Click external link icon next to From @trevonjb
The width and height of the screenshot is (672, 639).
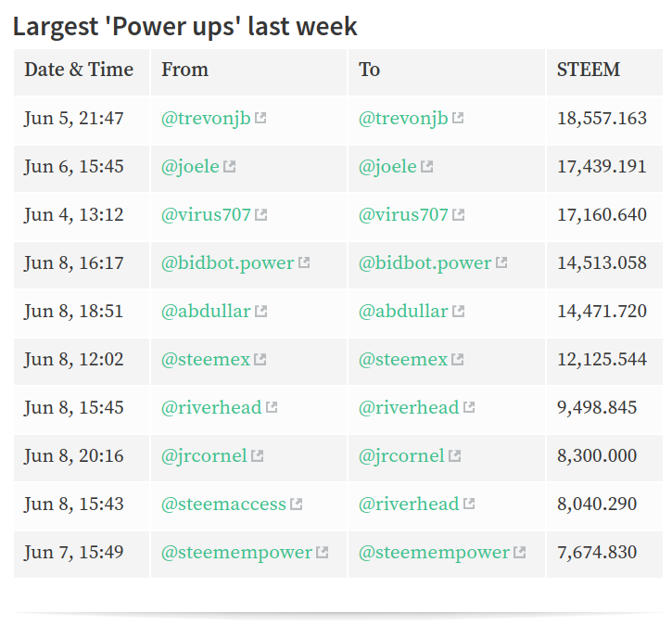coord(260,118)
